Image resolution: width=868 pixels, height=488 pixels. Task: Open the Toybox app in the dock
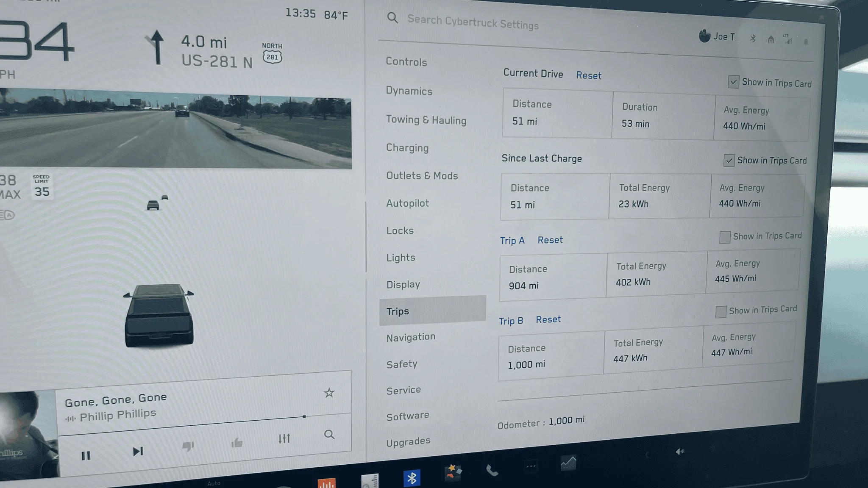tap(453, 472)
